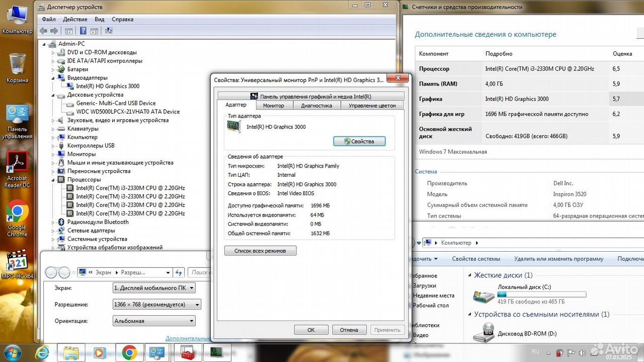Open the Recycle Bin desktop icon
The width and height of the screenshot is (644, 362).
pyautogui.click(x=17, y=67)
